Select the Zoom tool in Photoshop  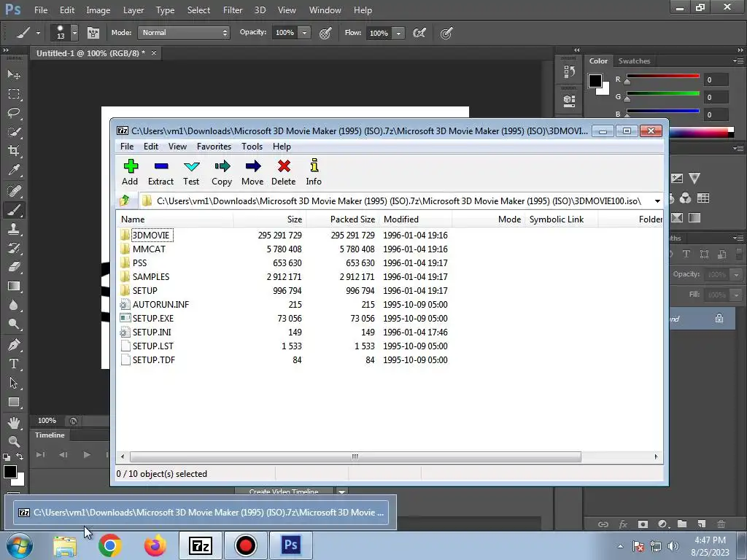click(14, 441)
